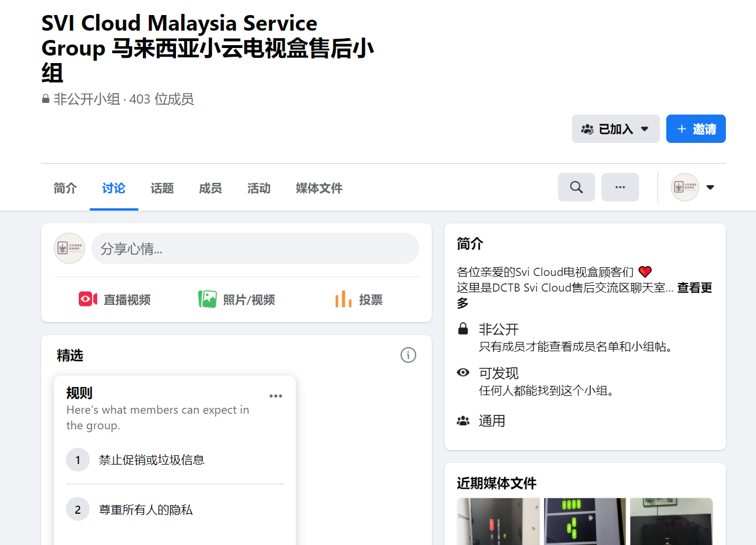Screen dimensions: 756x545
Task: Expand the 已加入 joined dropdown
Action: (616, 128)
